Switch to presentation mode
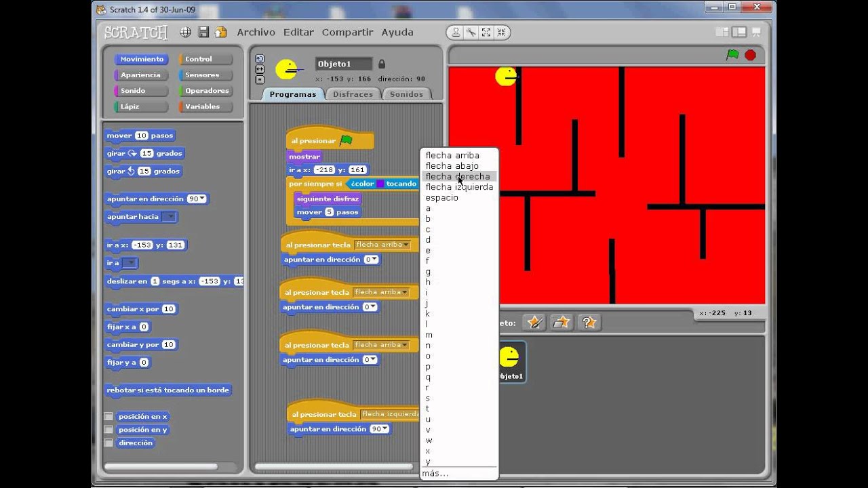The width and height of the screenshot is (868, 488). click(756, 32)
